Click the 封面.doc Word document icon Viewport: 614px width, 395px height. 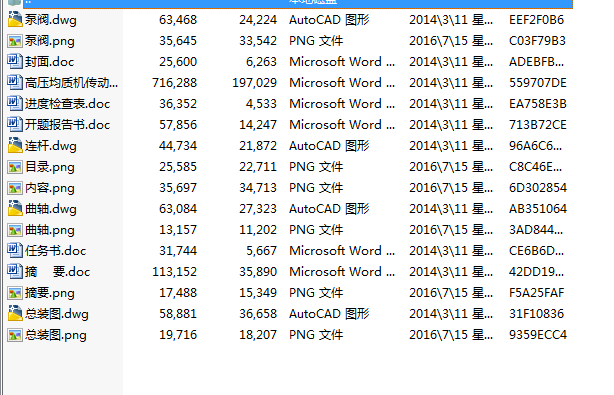click(x=15, y=61)
